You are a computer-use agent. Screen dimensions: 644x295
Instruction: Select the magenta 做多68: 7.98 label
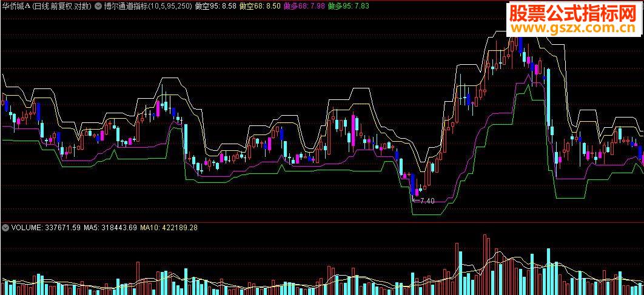304,6
